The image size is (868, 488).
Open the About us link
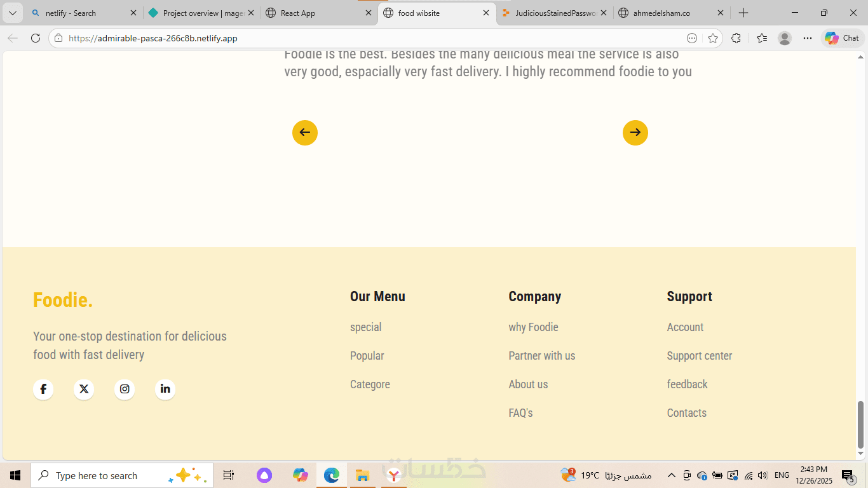(x=528, y=384)
